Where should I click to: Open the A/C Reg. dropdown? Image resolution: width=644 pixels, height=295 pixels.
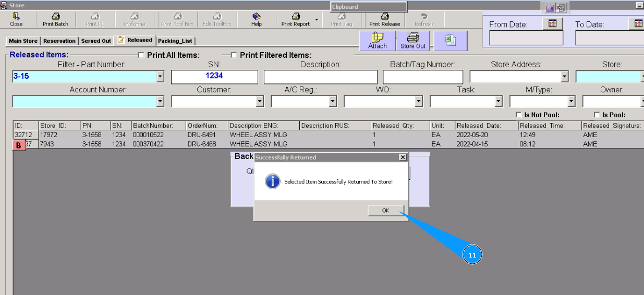333,102
